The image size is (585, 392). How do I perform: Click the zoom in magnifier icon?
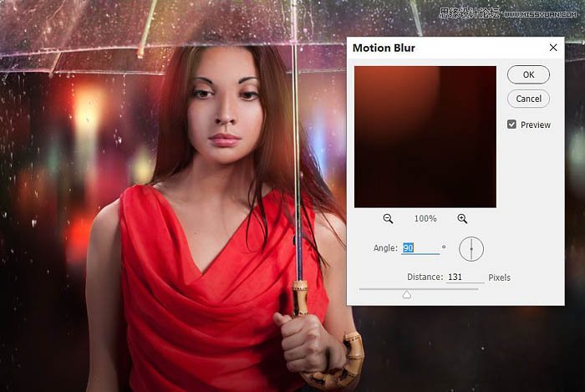(x=462, y=218)
